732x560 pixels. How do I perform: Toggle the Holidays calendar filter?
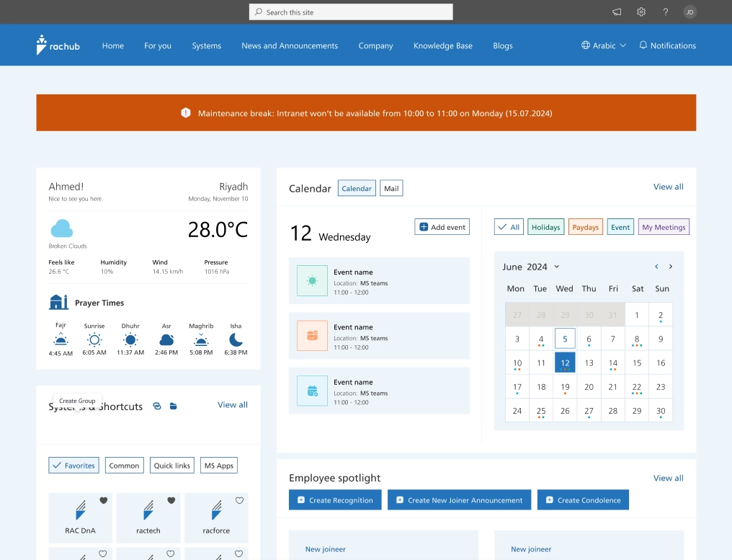545,227
